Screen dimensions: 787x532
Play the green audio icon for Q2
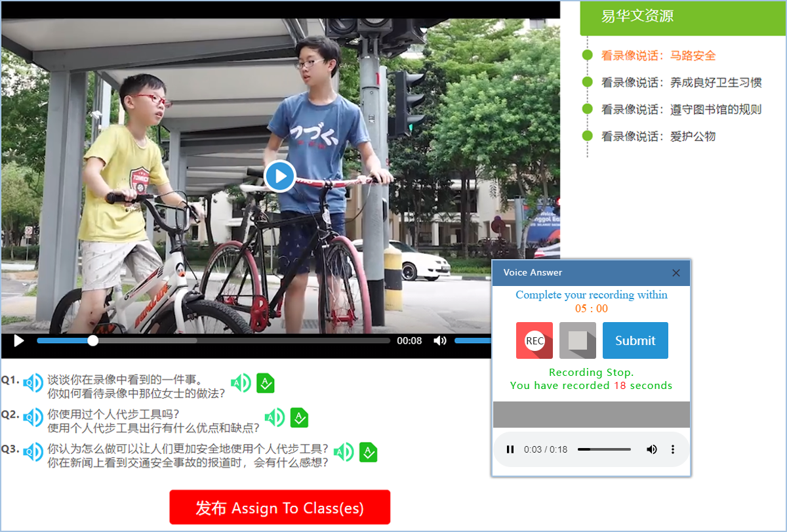(275, 417)
